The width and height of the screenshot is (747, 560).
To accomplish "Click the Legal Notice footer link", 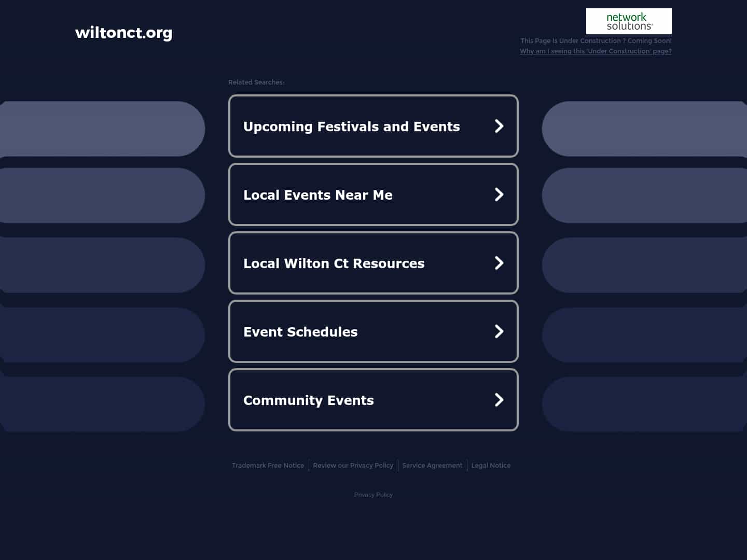I will pyautogui.click(x=491, y=465).
